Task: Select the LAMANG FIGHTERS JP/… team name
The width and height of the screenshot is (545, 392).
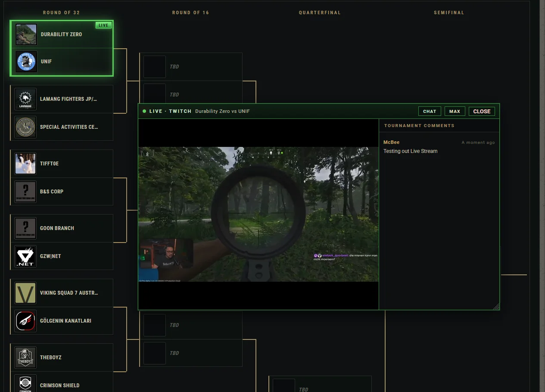Action: 69,99
